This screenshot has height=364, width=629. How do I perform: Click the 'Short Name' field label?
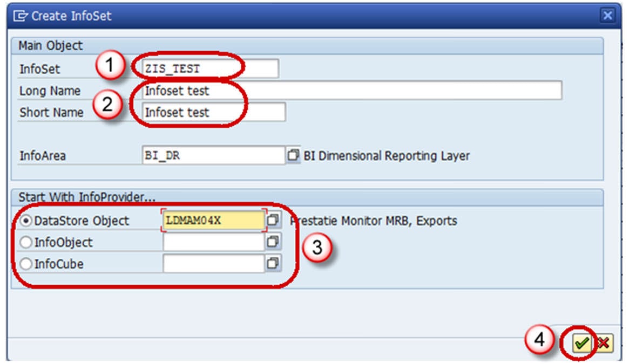click(x=51, y=113)
